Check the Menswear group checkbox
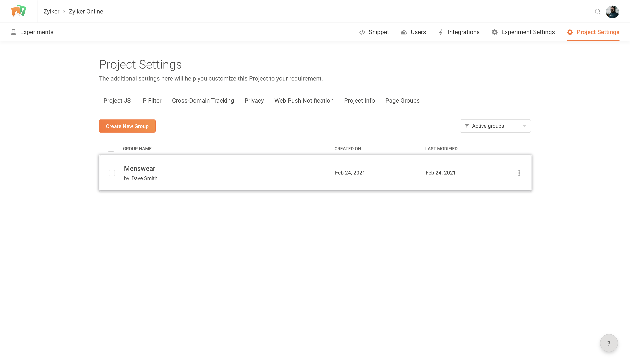Viewport: 630px width, 364px height. 112,173
